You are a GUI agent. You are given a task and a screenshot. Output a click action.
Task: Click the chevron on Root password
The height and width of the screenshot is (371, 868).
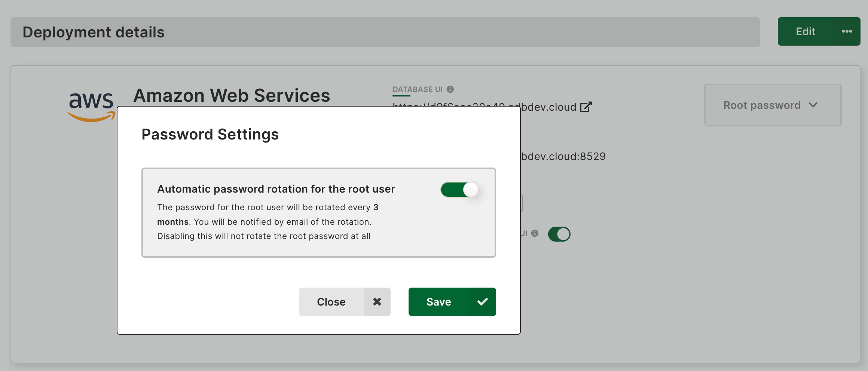813,105
